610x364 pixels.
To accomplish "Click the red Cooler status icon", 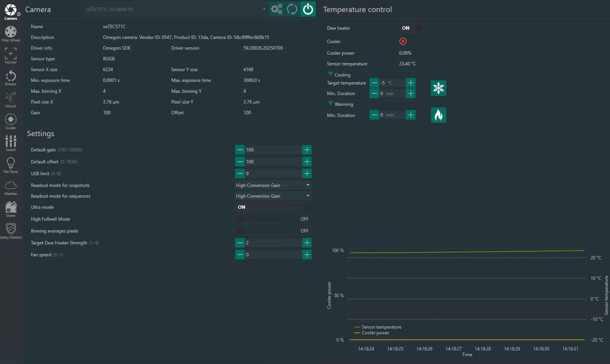I will point(403,41).
